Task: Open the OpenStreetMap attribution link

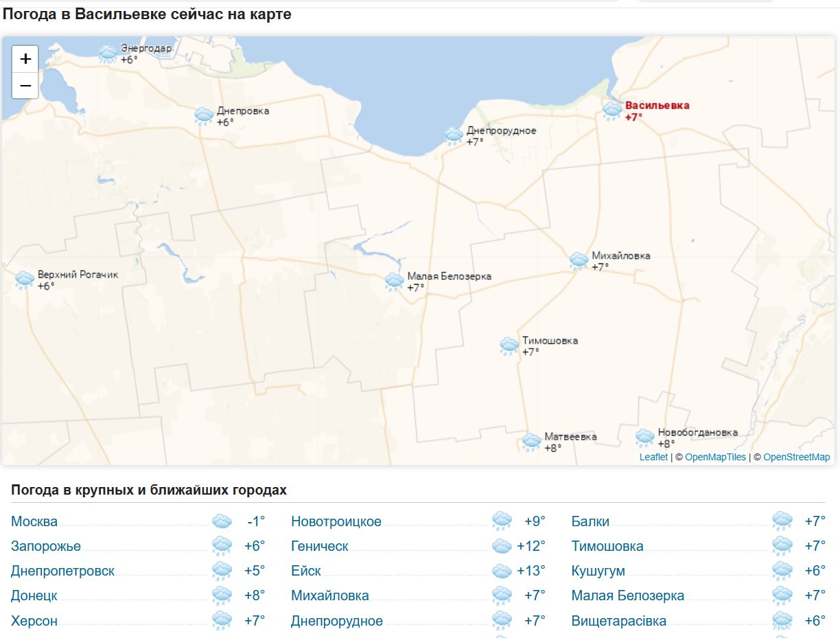Action: [x=796, y=457]
